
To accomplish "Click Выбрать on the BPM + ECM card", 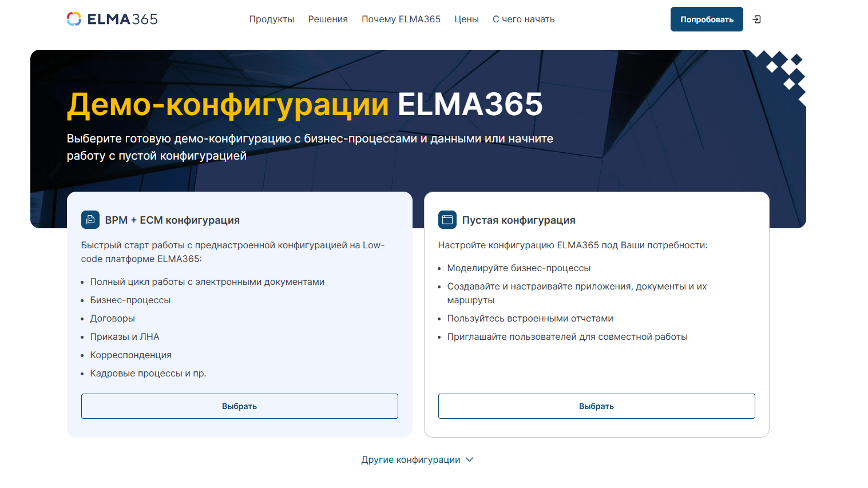I will click(x=239, y=406).
